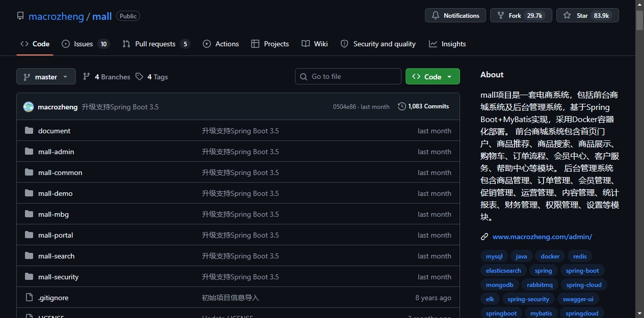The width and height of the screenshot is (644, 318).
Task: Click the page scrollbar down arrow
Action: coord(640,313)
